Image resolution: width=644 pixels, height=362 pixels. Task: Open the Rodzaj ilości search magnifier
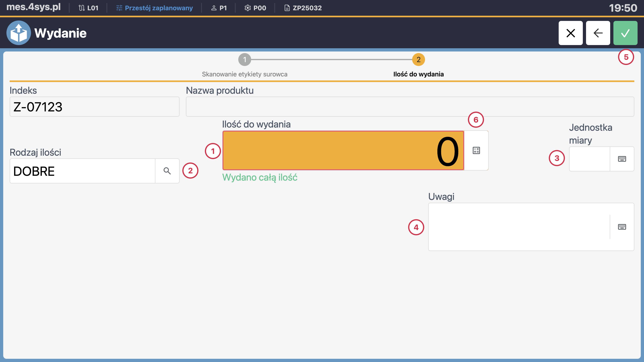[x=167, y=171]
